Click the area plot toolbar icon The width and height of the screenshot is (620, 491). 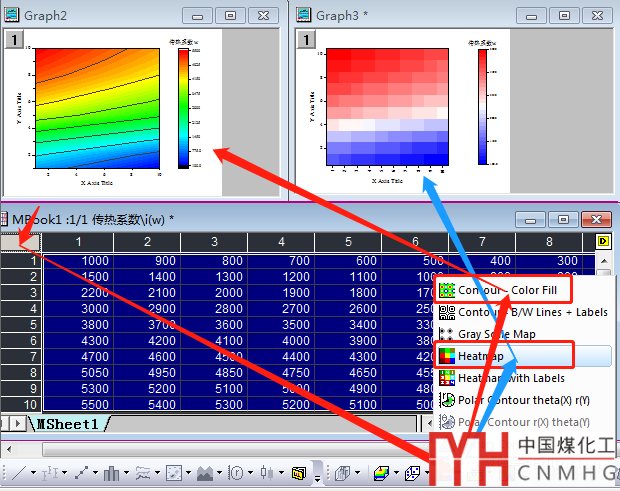[207, 472]
